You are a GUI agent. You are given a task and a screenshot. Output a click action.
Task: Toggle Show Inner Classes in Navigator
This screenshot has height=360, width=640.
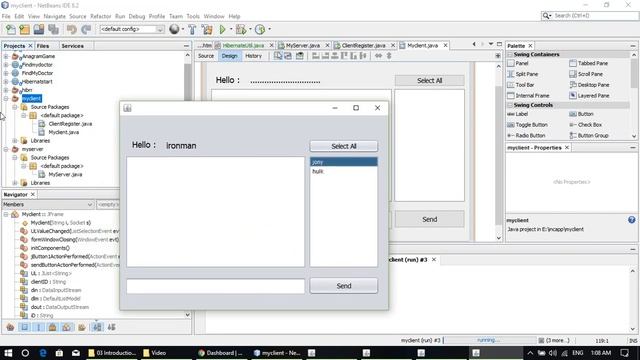click(x=67, y=327)
